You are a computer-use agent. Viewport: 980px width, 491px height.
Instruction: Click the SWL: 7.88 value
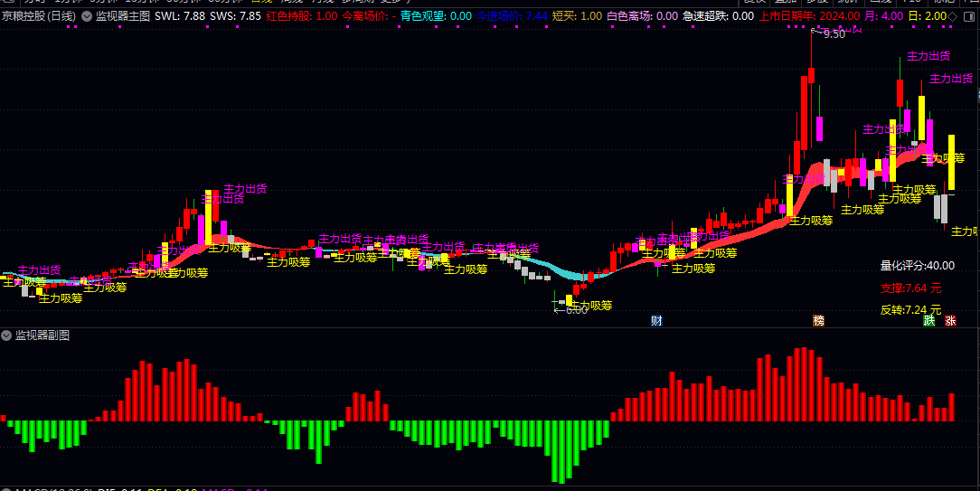(x=179, y=16)
